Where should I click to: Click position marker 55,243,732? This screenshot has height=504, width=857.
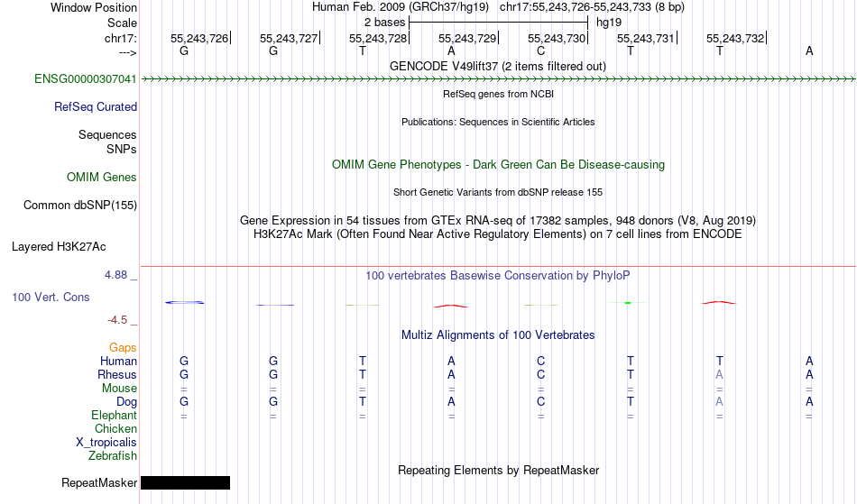click(736, 38)
